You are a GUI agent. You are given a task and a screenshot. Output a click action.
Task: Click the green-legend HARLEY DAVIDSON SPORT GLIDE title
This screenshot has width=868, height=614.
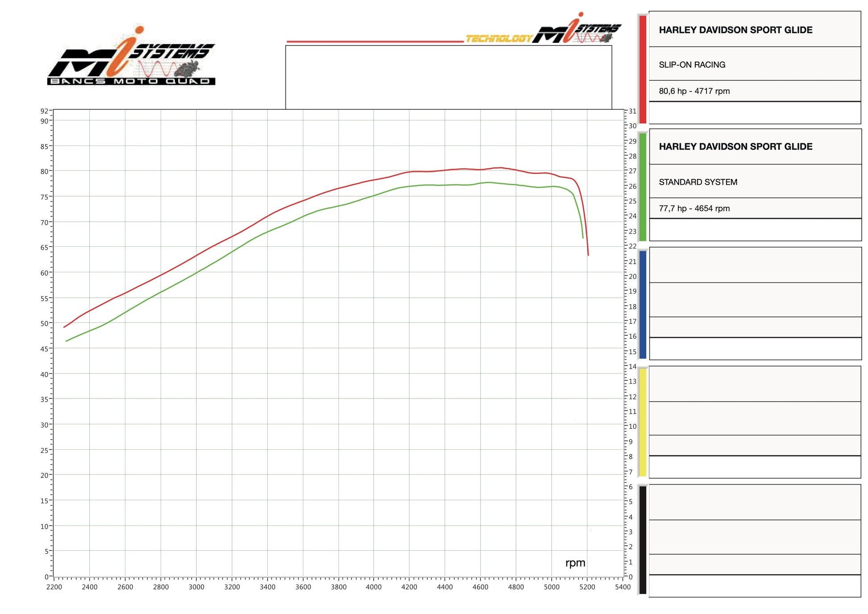point(736,146)
